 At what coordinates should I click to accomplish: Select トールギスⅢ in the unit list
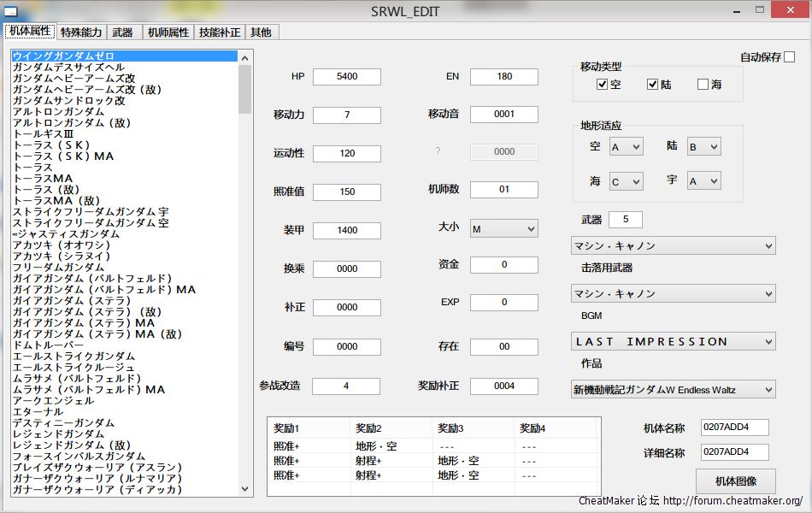43,134
